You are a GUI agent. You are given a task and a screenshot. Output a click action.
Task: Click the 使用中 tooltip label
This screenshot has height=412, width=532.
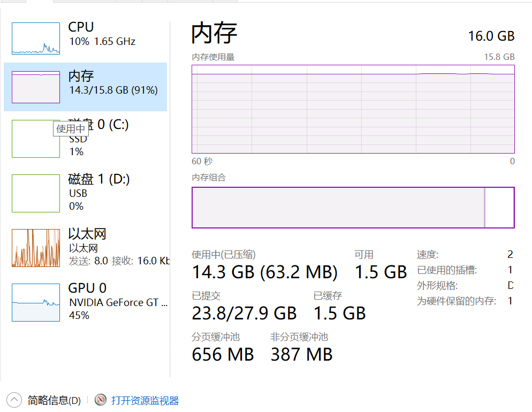point(71,129)
